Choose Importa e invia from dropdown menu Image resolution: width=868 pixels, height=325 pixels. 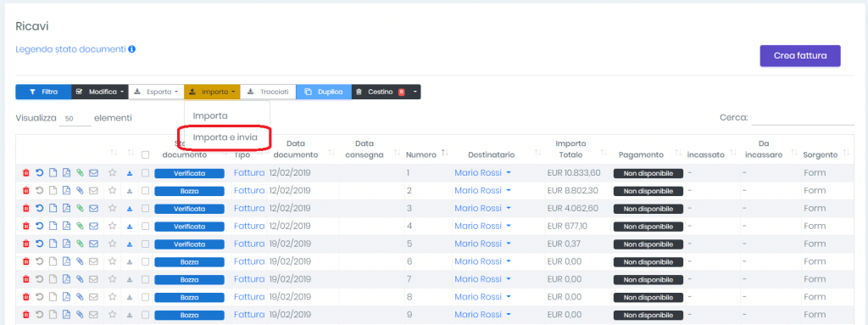click(225, 137)
